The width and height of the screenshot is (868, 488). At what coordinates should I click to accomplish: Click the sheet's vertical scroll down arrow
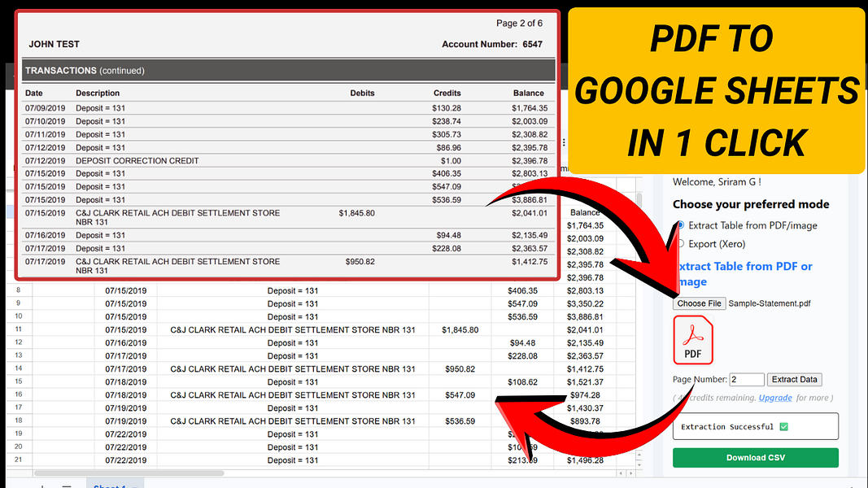(639, 464)
